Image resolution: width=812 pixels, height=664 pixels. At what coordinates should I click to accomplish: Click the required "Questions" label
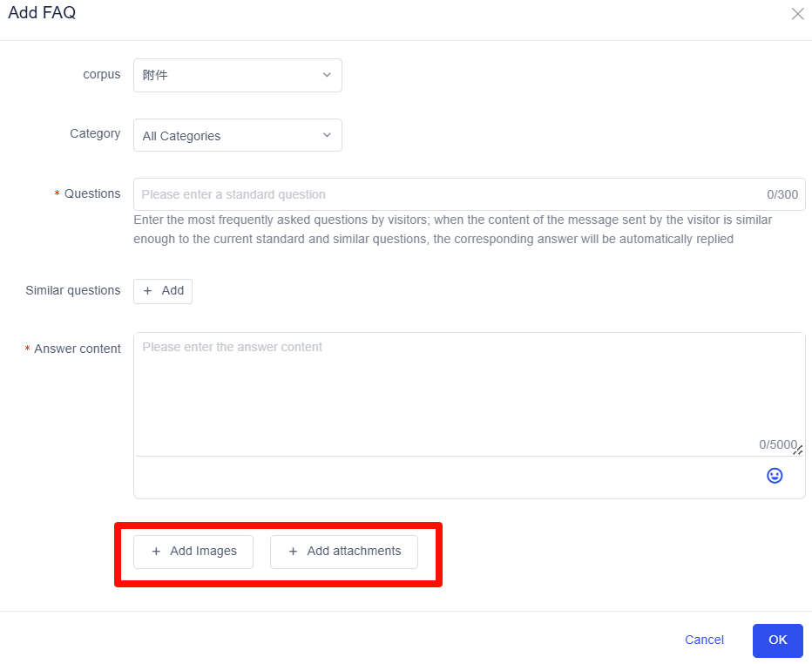click(x=92, y=194)
